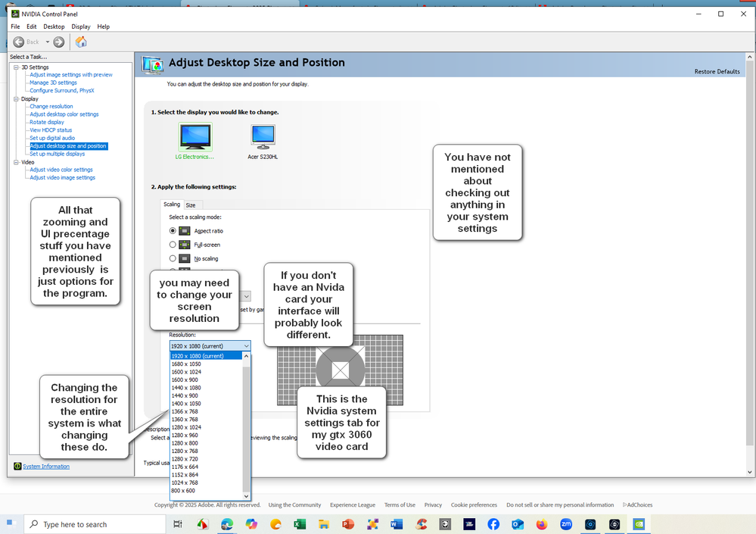Launch Firefox from the taskbar
The height and width of the screenshot is (534, 756).
542,524
